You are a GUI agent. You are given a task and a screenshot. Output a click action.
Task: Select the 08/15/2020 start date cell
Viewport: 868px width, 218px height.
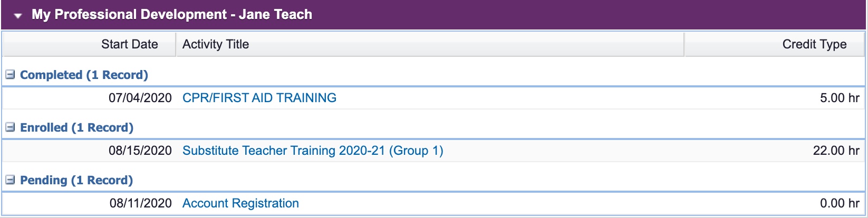tap(140, 151)
